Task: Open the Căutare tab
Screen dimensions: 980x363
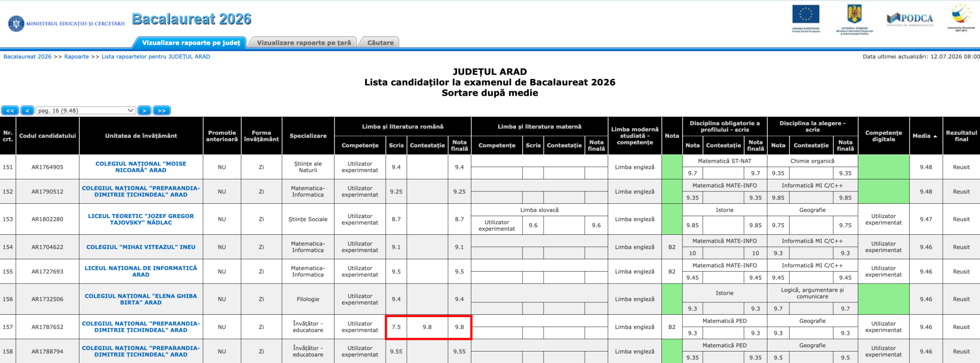Action: click(x=380, y=43)
